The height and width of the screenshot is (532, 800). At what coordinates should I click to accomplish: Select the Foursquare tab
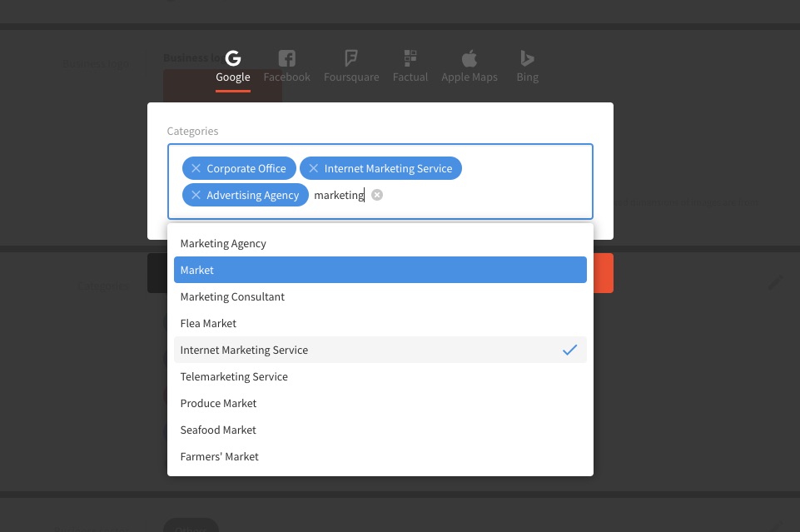[x=351, y=67]
